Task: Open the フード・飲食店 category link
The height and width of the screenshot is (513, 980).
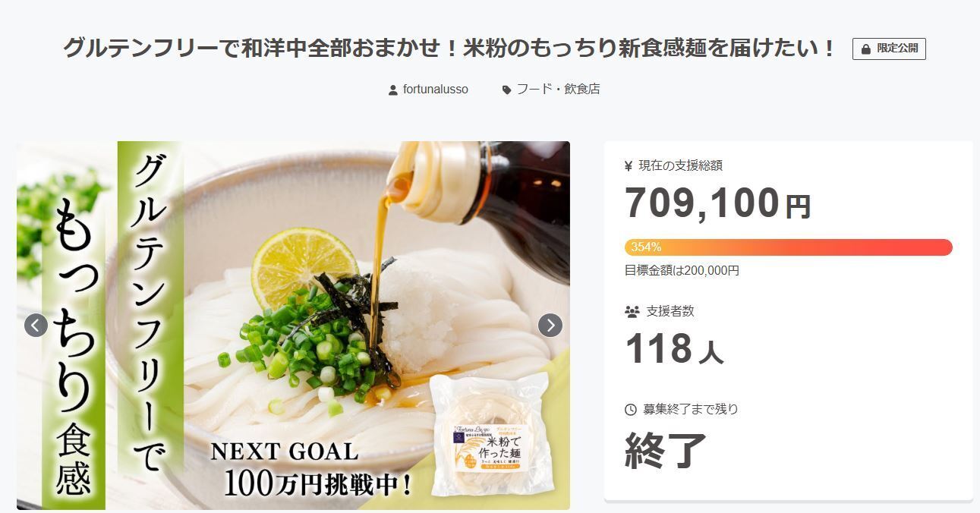Action: [558, 89]
